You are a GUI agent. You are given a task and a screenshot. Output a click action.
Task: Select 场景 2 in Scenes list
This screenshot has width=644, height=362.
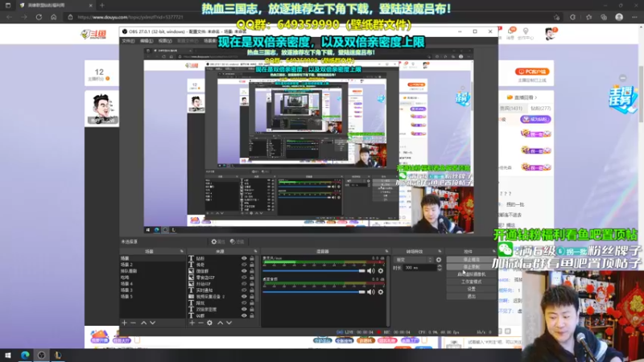point(152,265)
